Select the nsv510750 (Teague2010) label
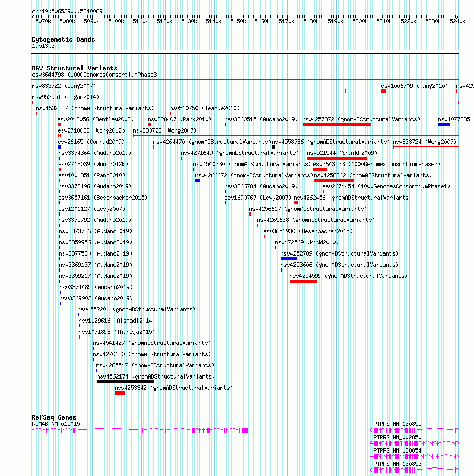 [205, 109]
